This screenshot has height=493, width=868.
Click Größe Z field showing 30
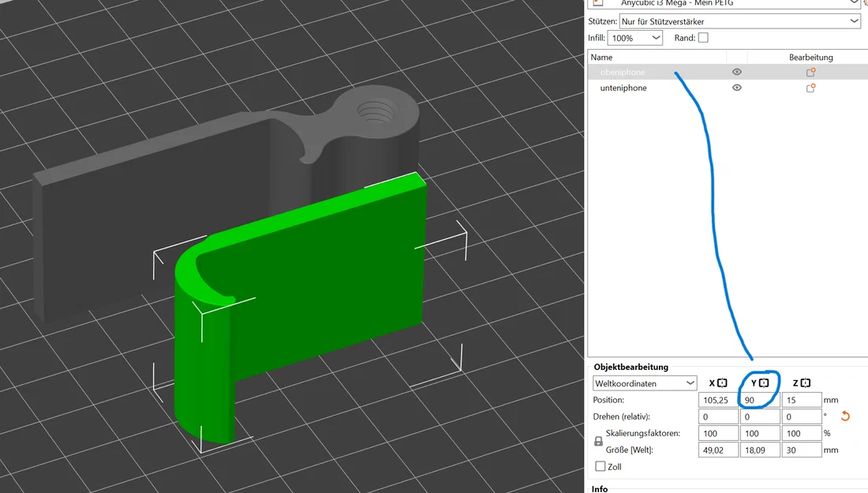802,450
